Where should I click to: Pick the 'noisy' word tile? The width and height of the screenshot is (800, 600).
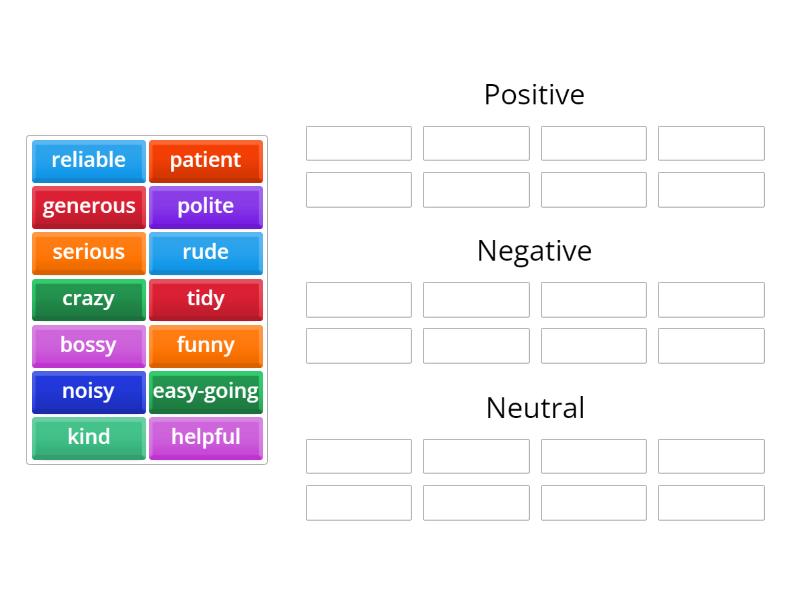point(88,391)
